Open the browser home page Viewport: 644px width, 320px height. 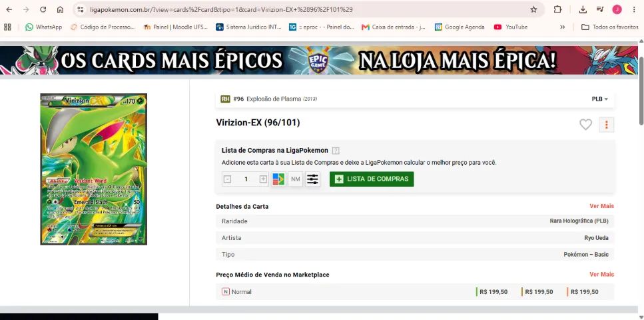60,9
